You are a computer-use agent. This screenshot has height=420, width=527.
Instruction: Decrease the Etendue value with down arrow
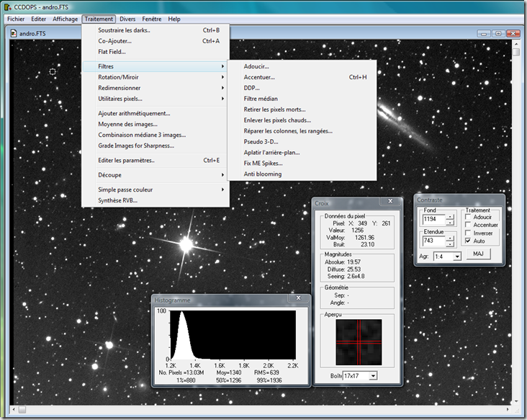click(x=450, y=243)
